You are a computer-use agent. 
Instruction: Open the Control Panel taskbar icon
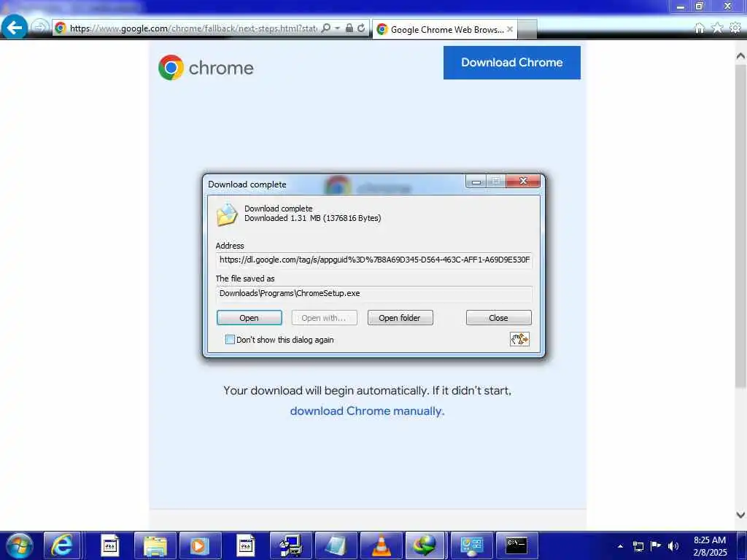click(472, 545)
